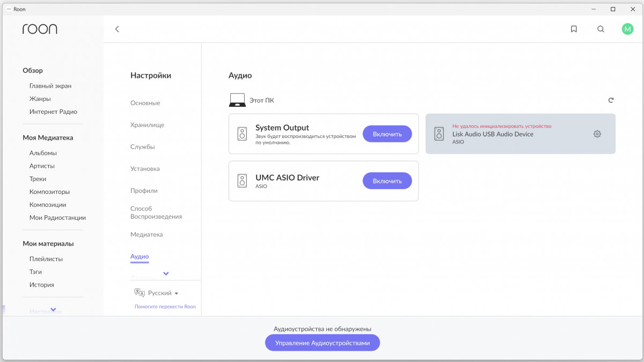The height and width of the screenshot is (362, 644).
Task: Open Профили settings tab
Action: (x=144, y=191)
